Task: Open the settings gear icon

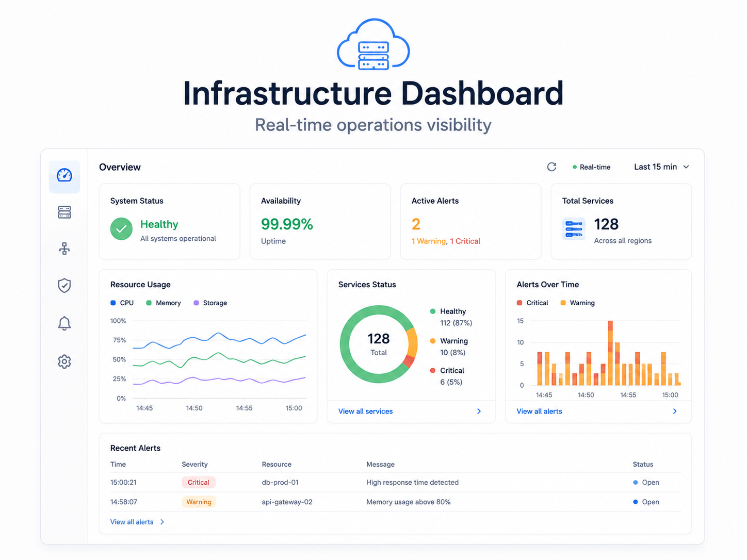Action: tap(64, 361)
